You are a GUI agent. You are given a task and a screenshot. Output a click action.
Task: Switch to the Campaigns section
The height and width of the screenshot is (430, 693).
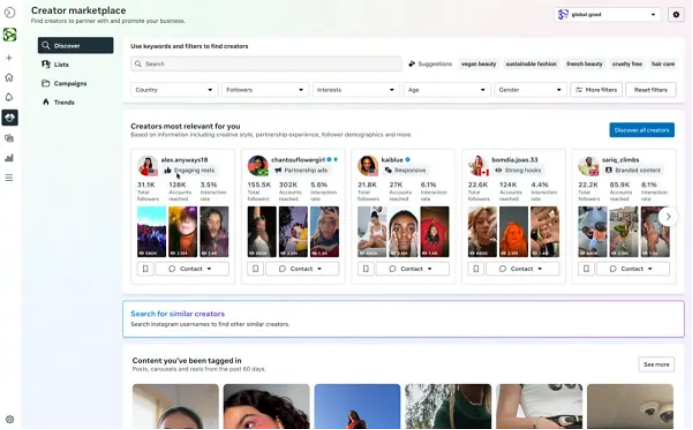coord(70,83)
